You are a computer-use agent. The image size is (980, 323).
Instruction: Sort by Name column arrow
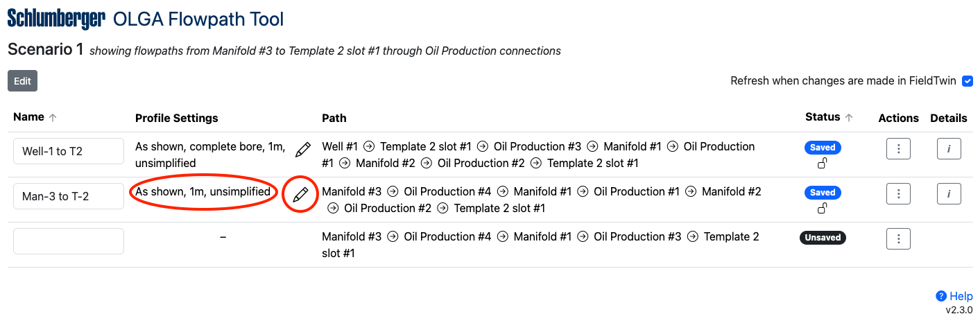(x=53, y=118)
